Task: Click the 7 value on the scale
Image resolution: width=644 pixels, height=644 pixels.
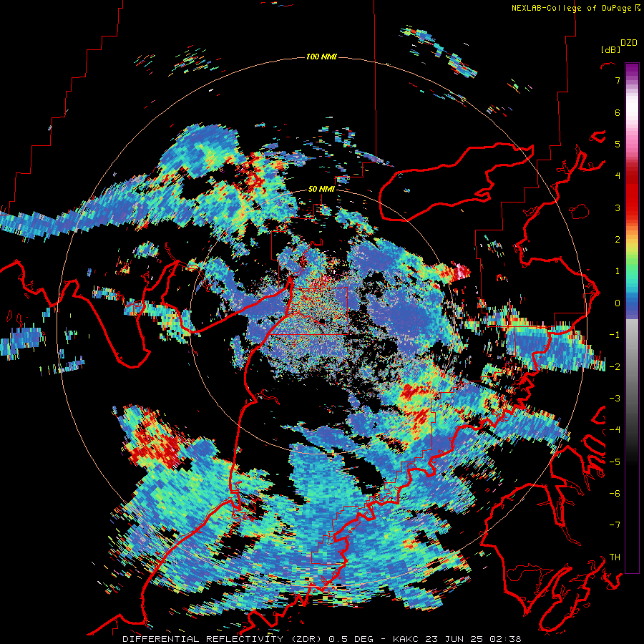Action: (x=618, y=80)
